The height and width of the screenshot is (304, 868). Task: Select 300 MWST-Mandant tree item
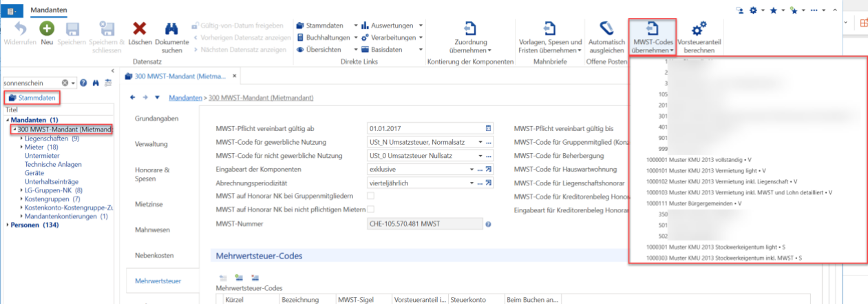65,129
